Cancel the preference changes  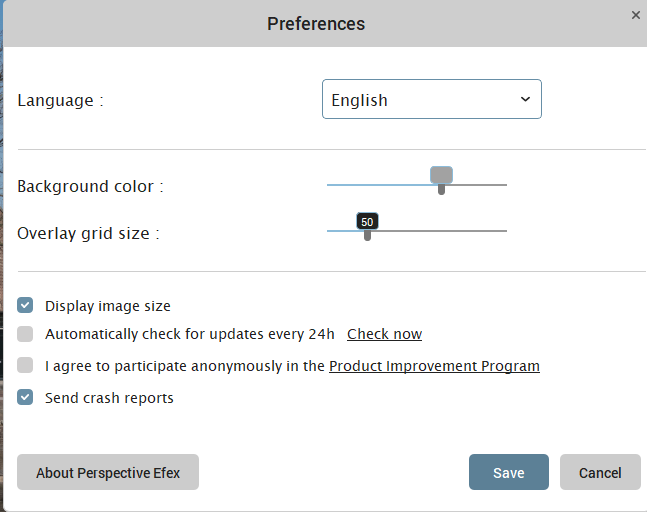coord(600,472)
